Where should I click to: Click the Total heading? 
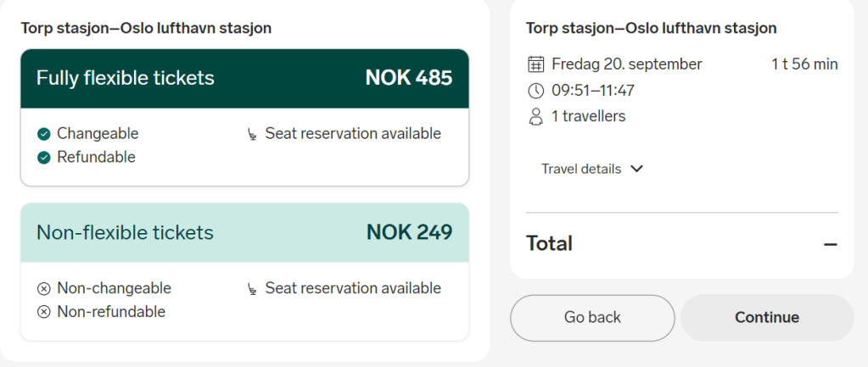click(x=549, y=244)
